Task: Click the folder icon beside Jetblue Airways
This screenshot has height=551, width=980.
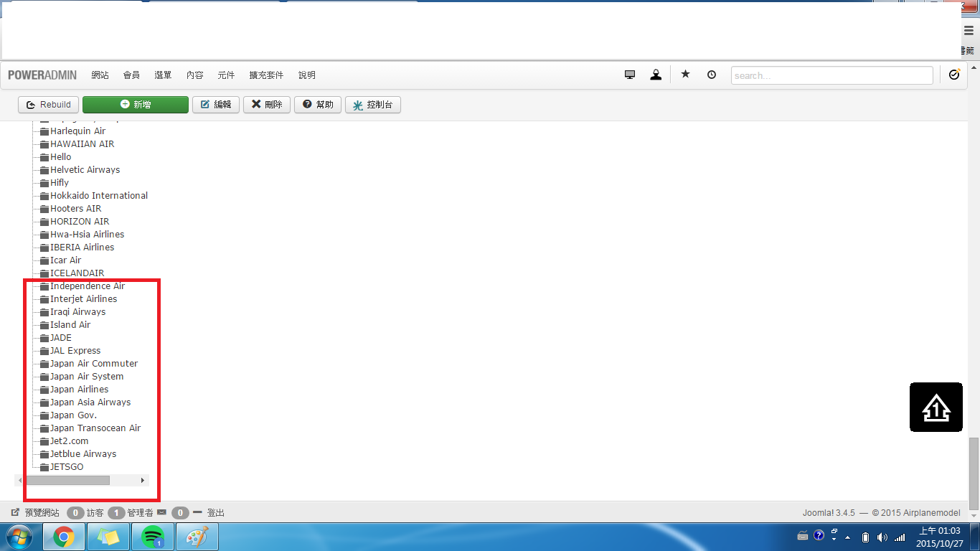Action: coord(44,454)
